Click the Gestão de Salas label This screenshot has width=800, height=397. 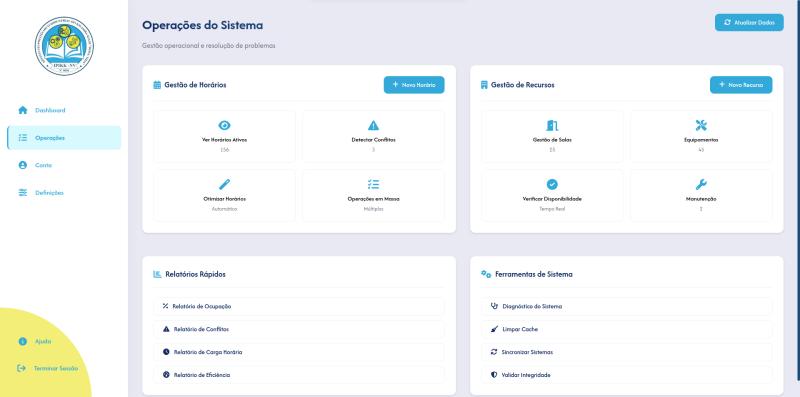tap(552, 140)
